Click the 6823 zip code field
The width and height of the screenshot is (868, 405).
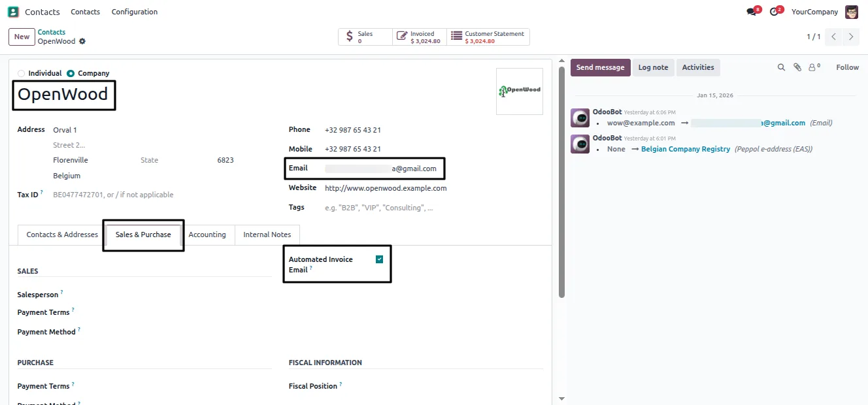(243, 160)
